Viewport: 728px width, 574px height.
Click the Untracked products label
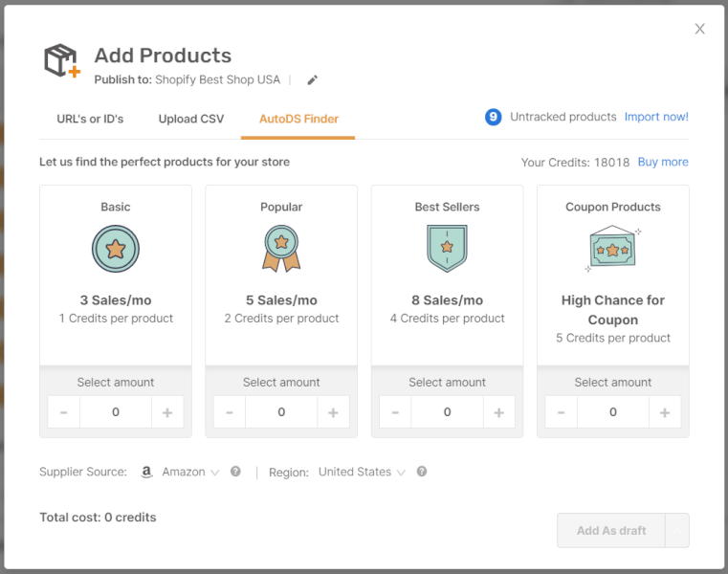click(x=563, y=117)
